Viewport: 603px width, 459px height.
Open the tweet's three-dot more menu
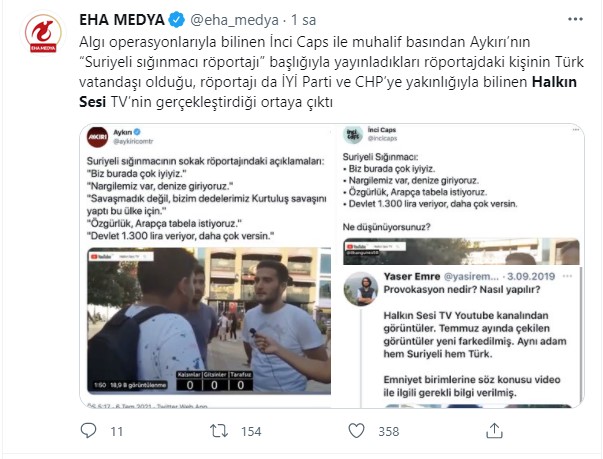pyautogui.click(x=575, y=19)
